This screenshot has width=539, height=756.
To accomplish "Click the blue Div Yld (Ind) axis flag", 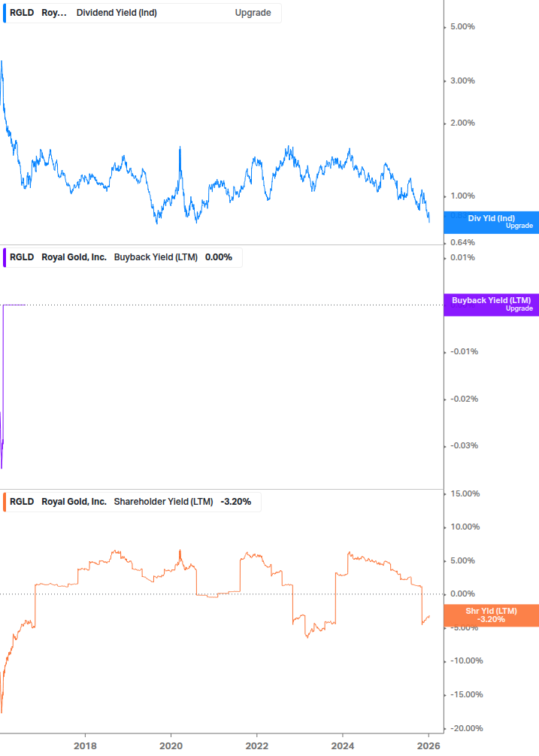I will click(x=491, y=222).
